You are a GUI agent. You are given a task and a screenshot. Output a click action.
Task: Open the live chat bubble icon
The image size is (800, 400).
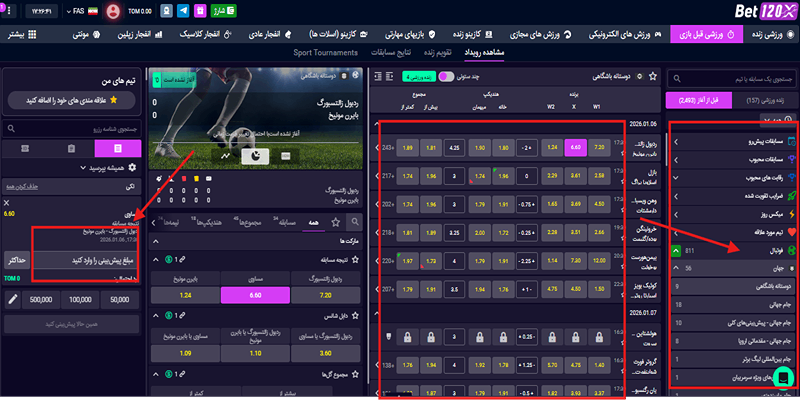pos(783,378)
